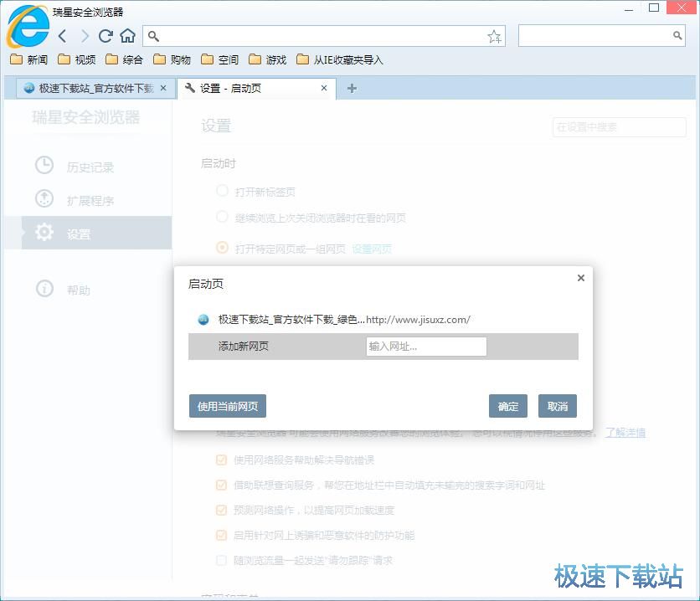Image resolution: width=700 pixels, height=601 pixels.
Task: Click the 使用当前网页 button
Action: pos(228,406)
